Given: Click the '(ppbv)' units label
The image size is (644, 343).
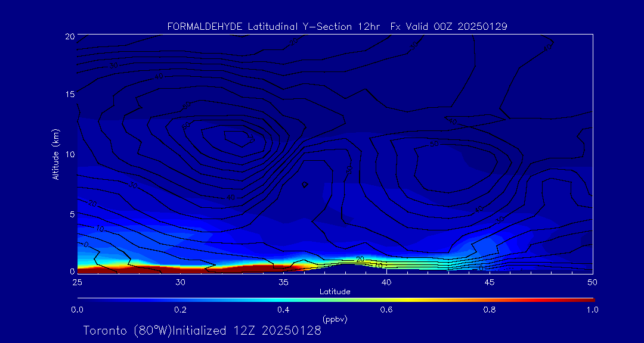Looking at the screenshot, I should click(x=335, y=320).
